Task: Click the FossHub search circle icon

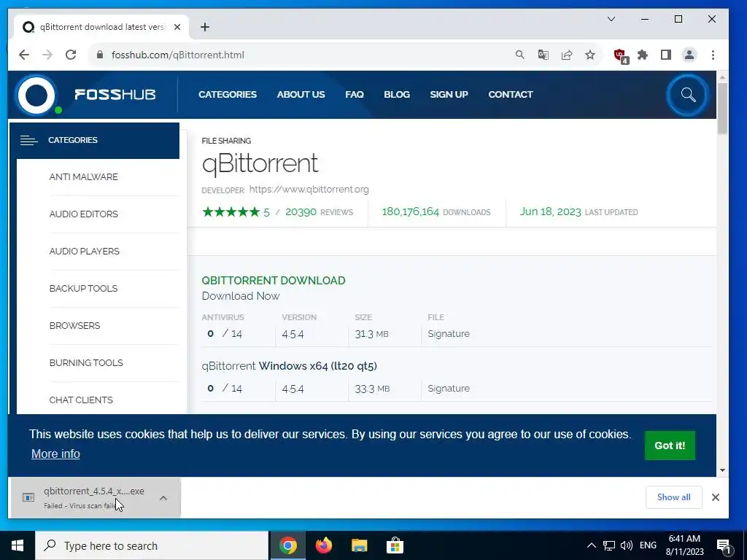Action: click(688, 95)
